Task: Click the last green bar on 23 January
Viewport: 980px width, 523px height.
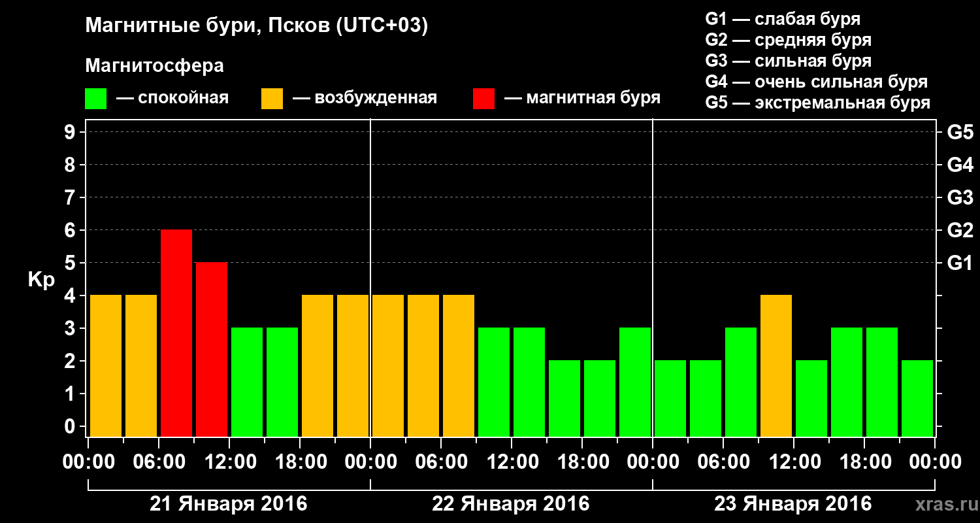Action: pyautogui.click(x=917, y=398)
